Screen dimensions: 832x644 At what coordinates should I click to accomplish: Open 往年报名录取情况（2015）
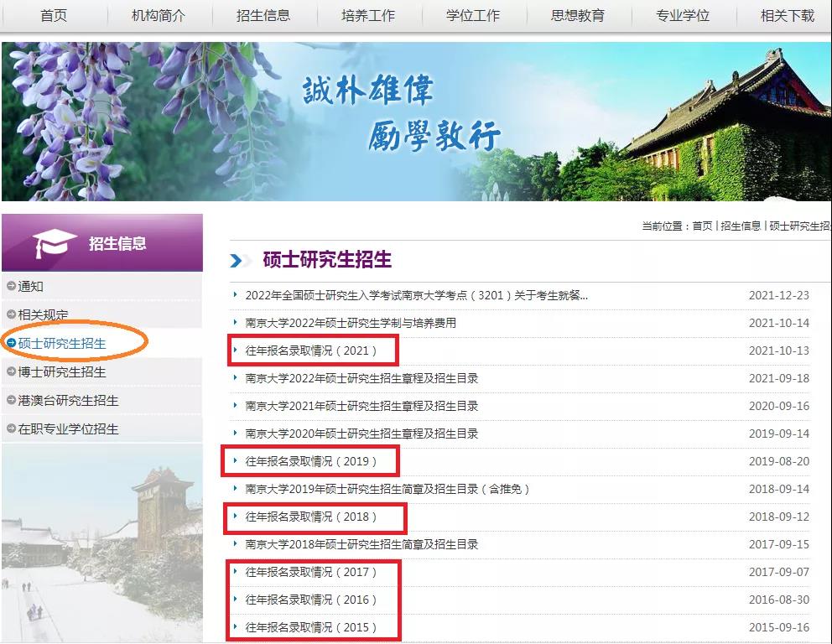(311, 627)
